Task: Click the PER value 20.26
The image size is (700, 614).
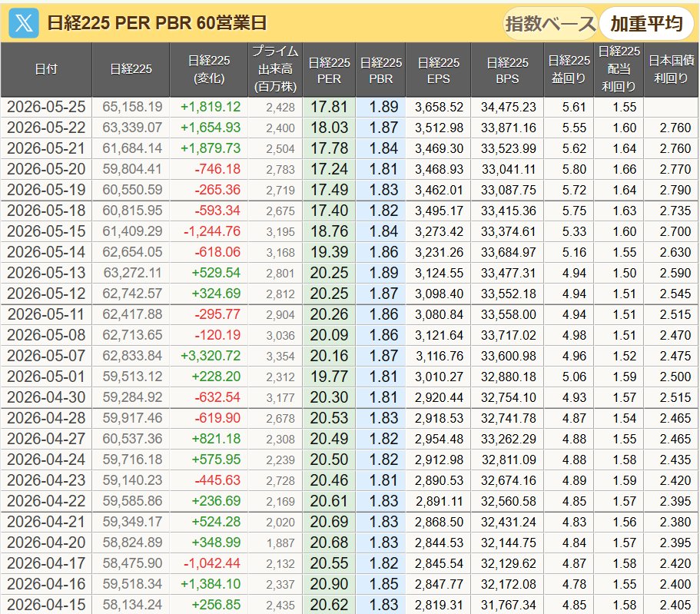Action: click(x=329, y=314)
